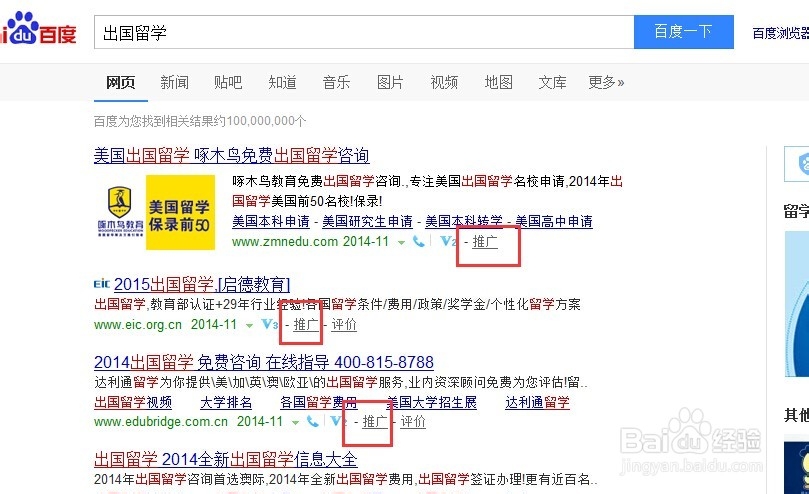This screenshot has width=809, height=494.
Task: Switch to the 视频 tab
Action: tap(444, 82)
